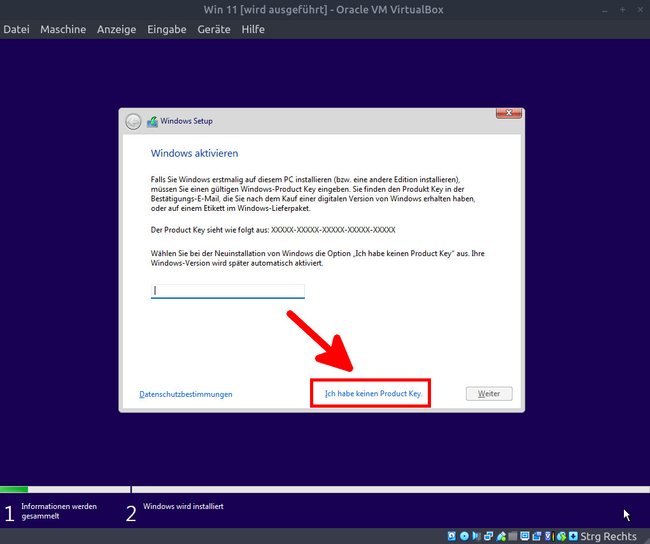The width and height of the screenshot is (650, 544).
Task: Click the Windows Setup back arrow button
Action: (133, 121)
